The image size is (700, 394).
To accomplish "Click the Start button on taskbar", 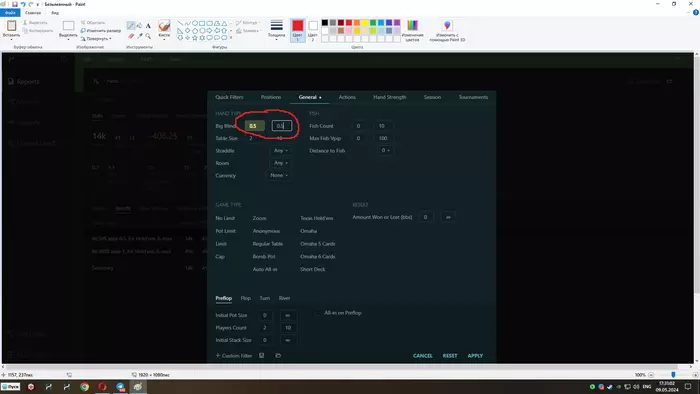I will point(10,387).
